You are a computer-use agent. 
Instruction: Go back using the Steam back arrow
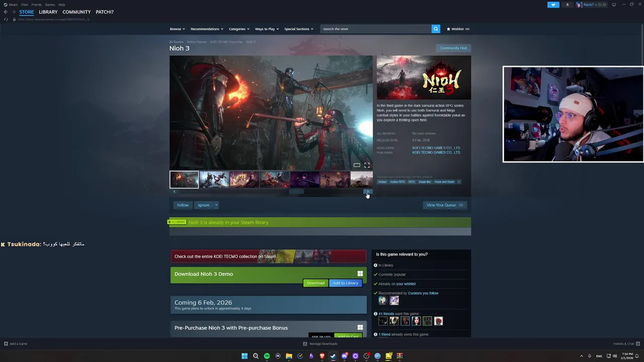(6, 12)
